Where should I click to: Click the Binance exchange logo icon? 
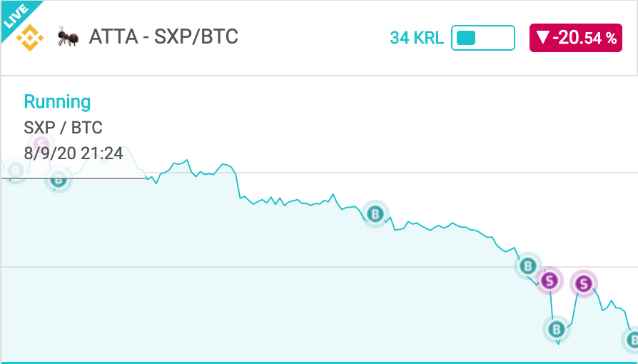[x=30, y=38]
